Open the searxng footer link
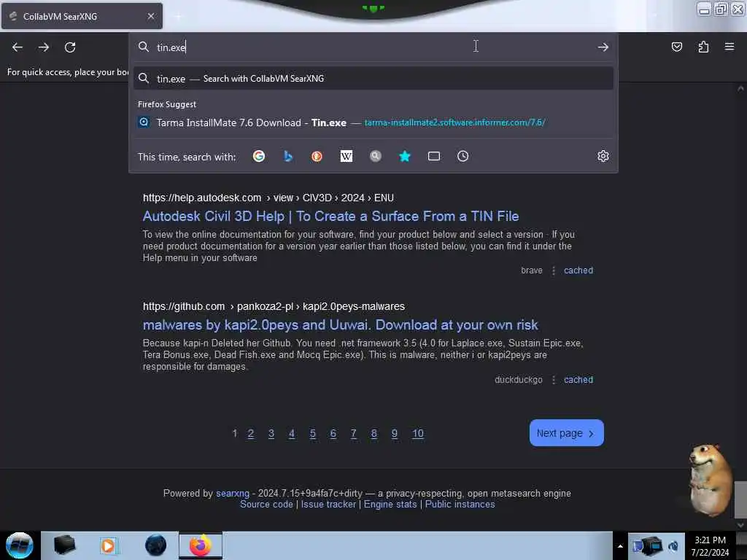Screen dimensions: 747x560 tap(233, 494)
